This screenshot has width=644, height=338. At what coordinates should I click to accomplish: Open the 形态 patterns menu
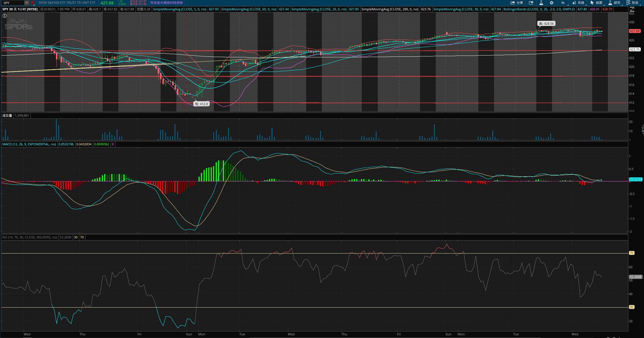pyautogui.click(x=632, y=3)
